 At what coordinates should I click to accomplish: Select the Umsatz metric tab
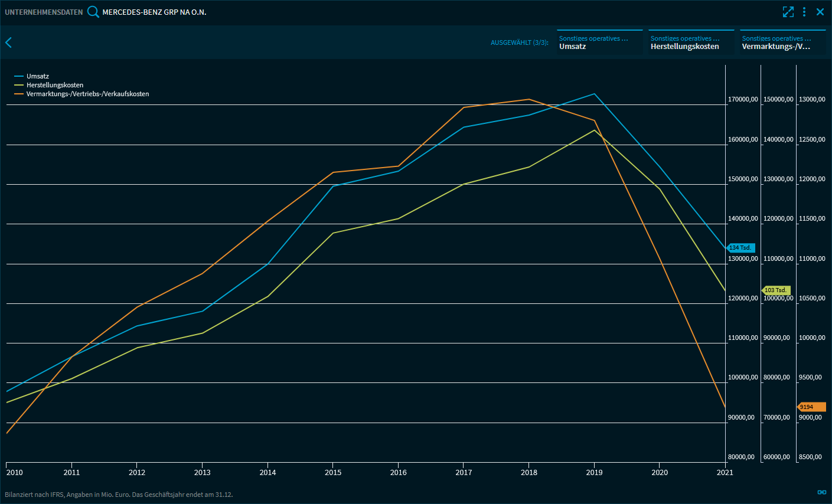coord(599,42)
